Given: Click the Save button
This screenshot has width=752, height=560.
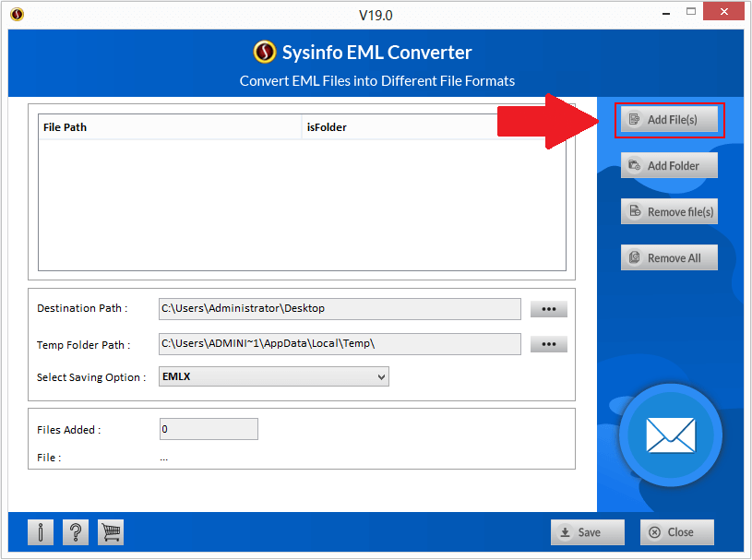Looking at the screenshot, I should pyautogui.click(x=588, y=532).
